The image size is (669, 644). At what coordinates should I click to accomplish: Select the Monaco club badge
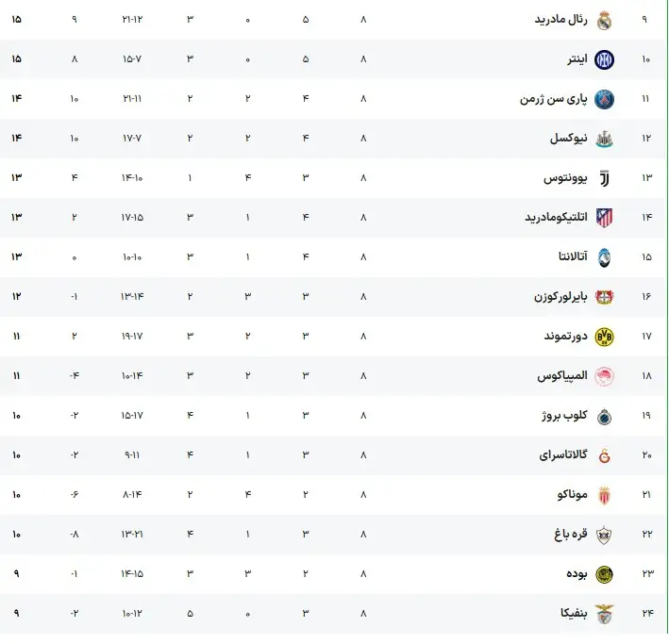point(605,495)
